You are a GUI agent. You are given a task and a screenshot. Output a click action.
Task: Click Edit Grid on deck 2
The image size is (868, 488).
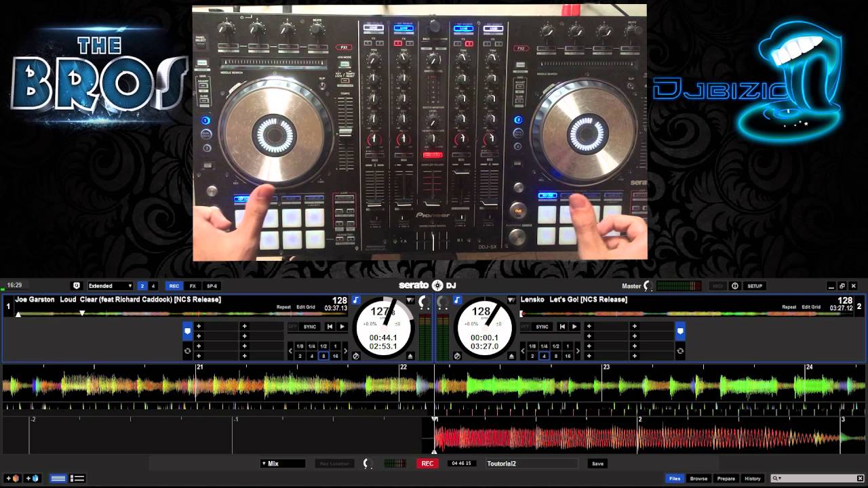click(811, 307)
